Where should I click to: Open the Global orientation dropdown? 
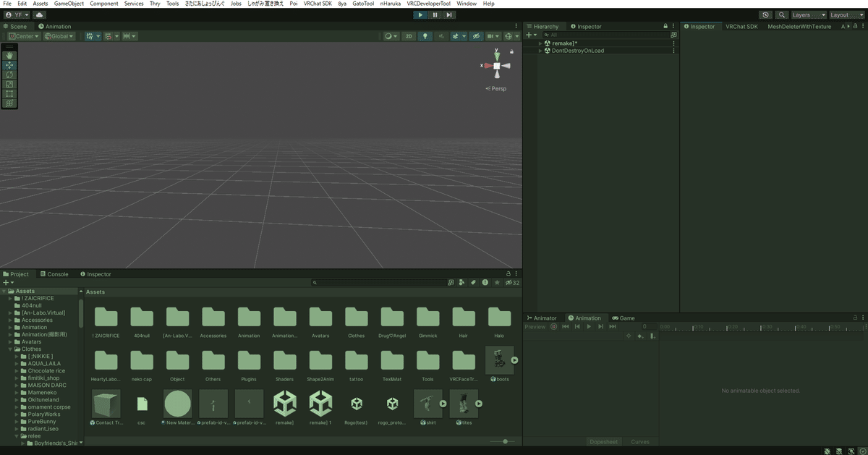tap(59, 35)
